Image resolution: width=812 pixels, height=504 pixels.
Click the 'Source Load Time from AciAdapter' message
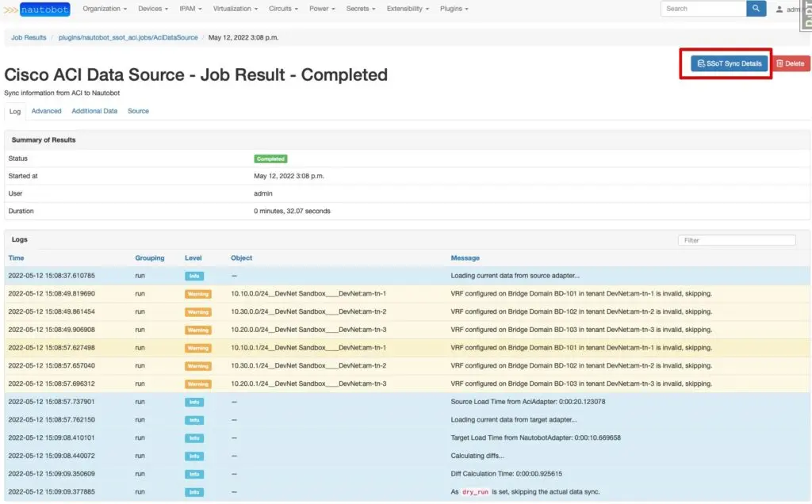527,402
